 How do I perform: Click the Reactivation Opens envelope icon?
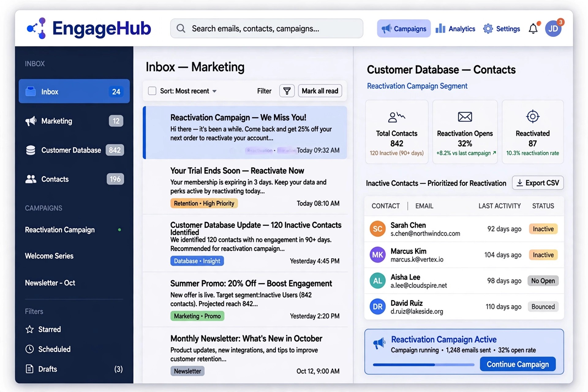click(x=465, y=117)
